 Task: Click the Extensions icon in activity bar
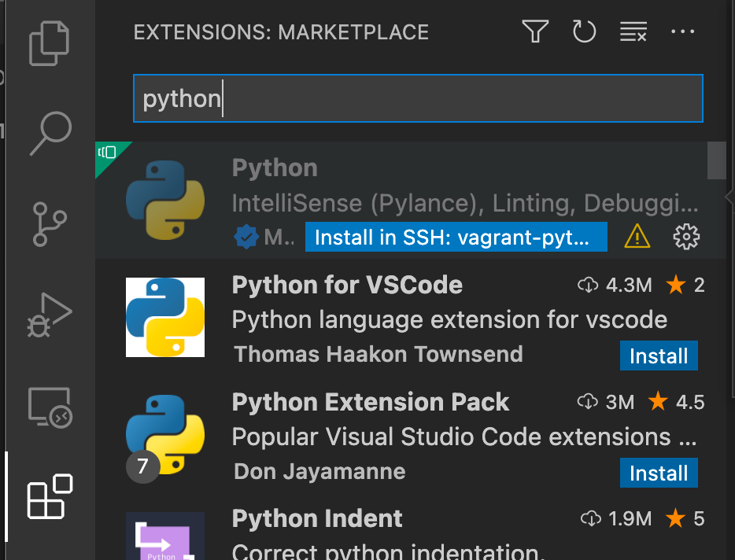pos(50,496)
